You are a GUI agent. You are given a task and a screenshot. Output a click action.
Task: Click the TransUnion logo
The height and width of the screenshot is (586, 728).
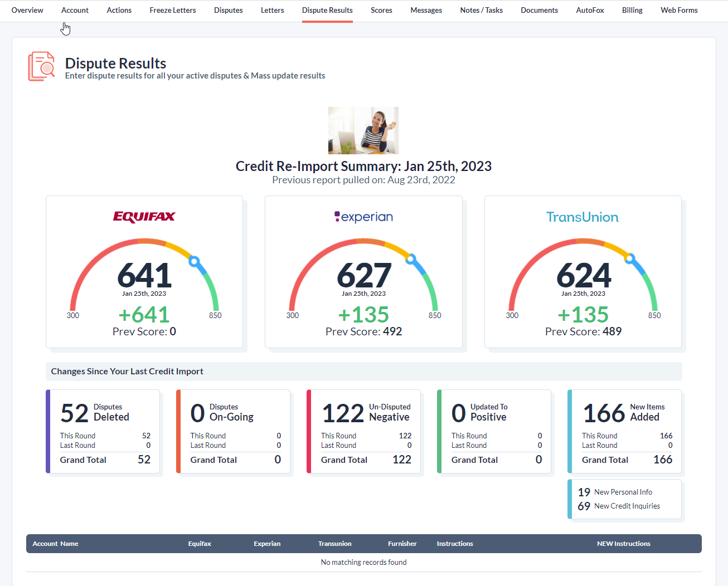pos(582,217)
